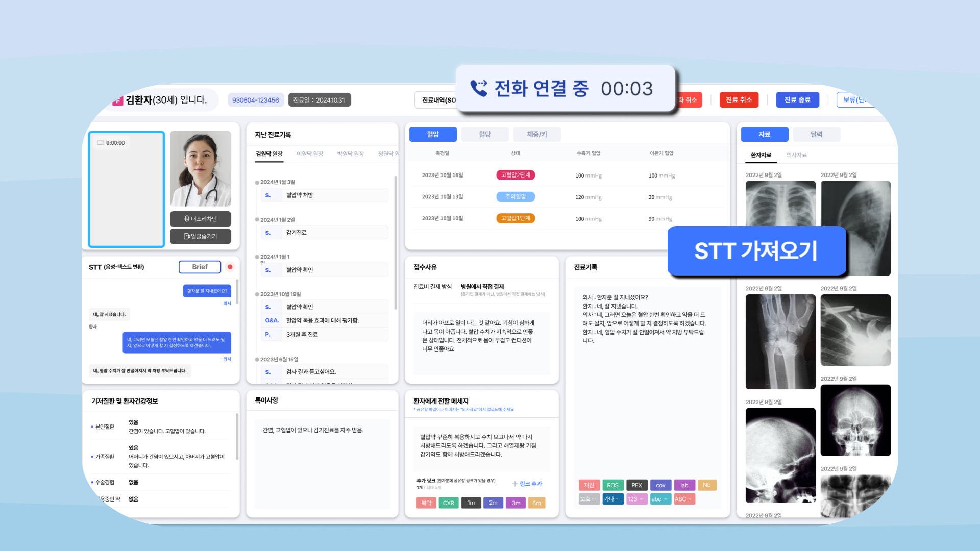Click the STT 가져오기 button
This screenshot has width=980, height=551.
point(756,251)
